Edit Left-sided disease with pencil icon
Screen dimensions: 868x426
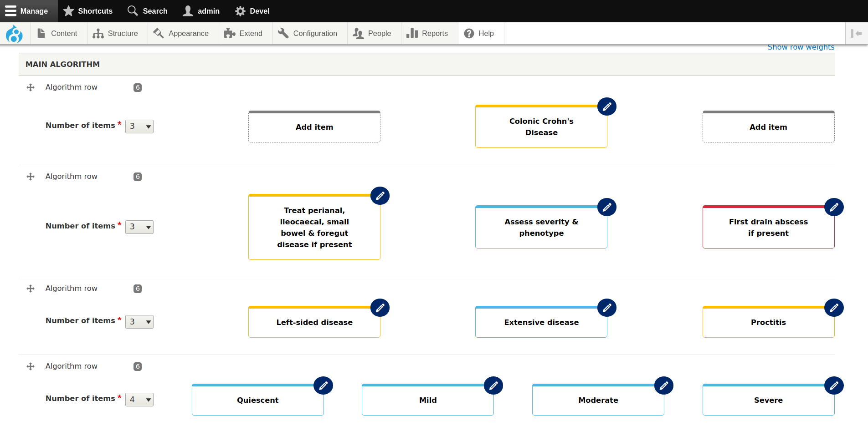coord(380,308)
